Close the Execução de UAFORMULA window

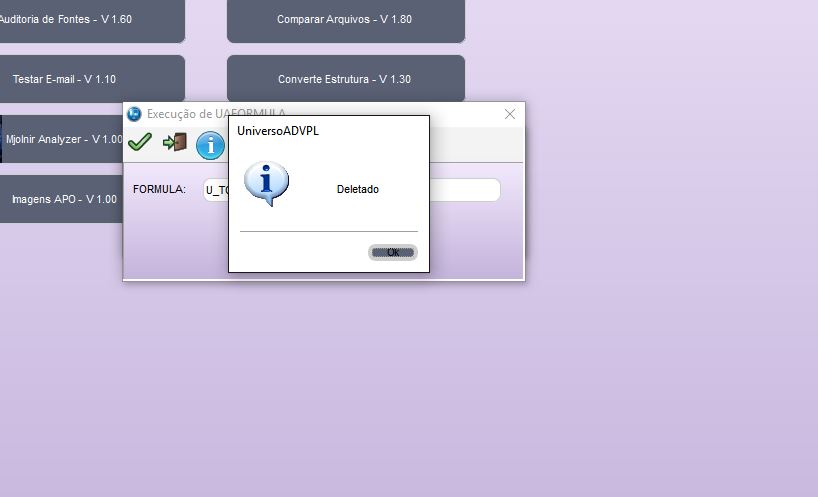point(510,114)
